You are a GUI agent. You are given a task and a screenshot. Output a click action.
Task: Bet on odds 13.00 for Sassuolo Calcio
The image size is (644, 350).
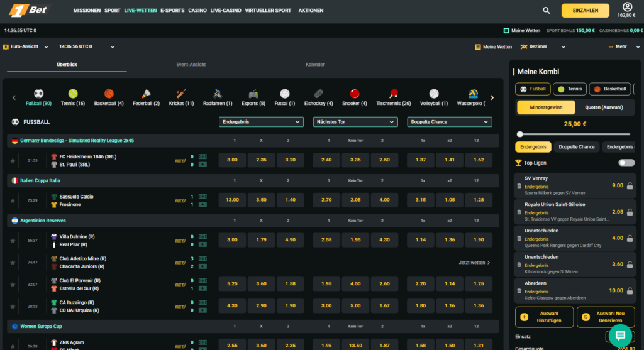[x=233, y=200]
